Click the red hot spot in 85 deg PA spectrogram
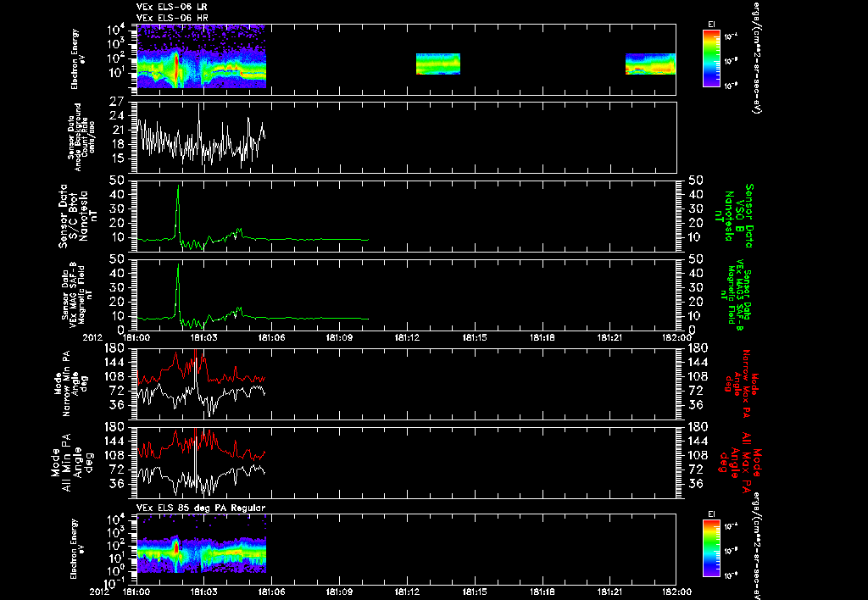The height and width of the screenshot is (600, 868). (176, 548)
